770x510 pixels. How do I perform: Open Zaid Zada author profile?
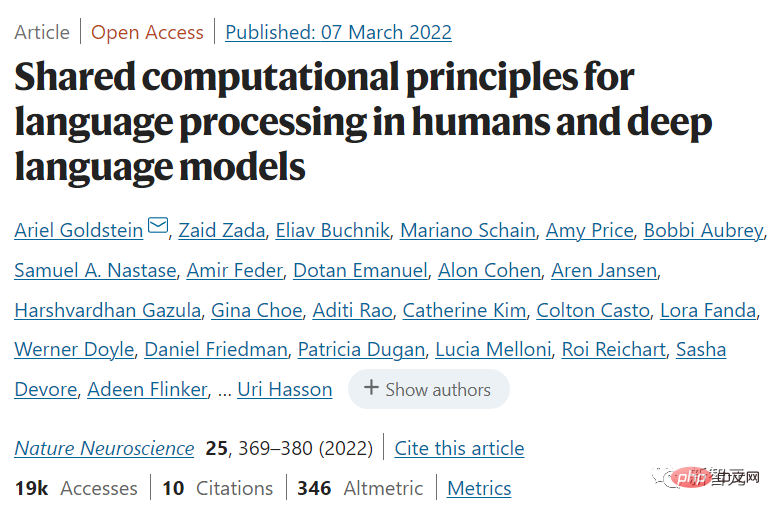point(221,230)
